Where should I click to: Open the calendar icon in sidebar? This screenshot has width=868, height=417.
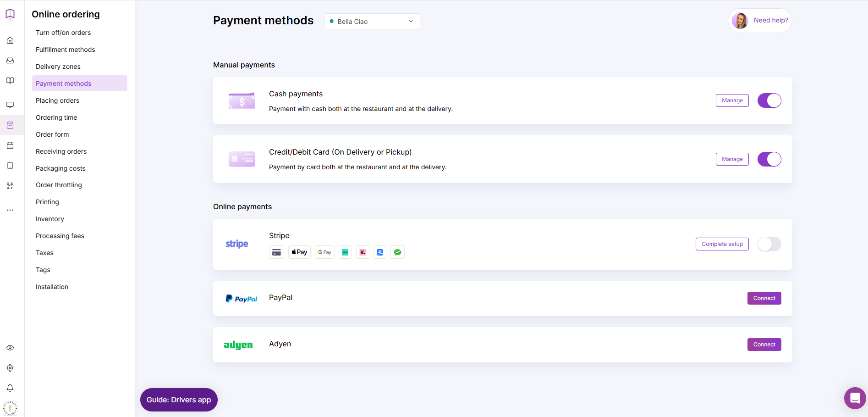10,145
